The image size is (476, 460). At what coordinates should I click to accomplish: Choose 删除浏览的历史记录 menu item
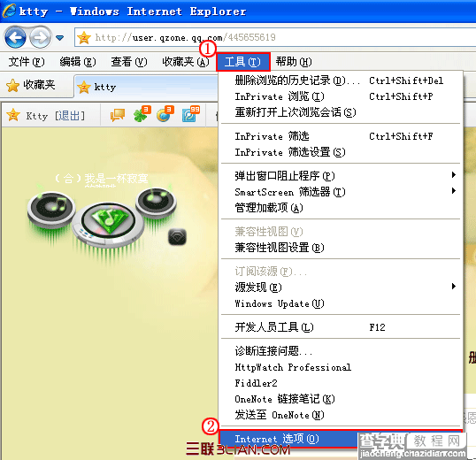[x=341, y=80]
